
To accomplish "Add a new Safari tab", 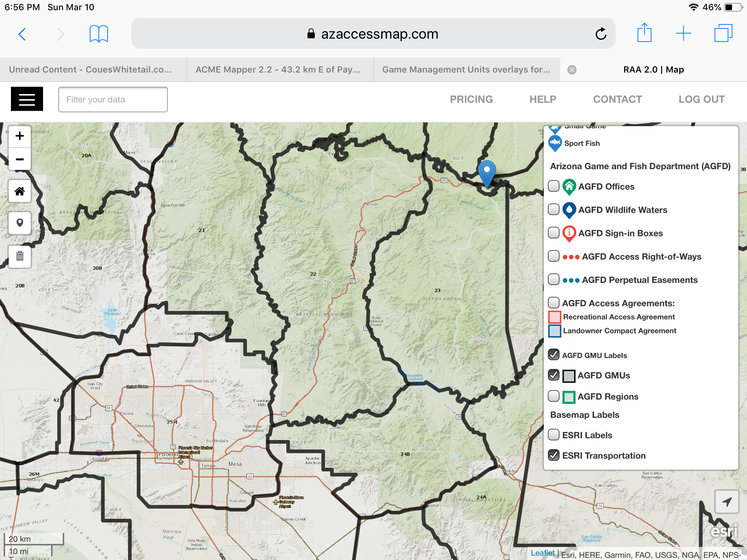I will (683, 34).
